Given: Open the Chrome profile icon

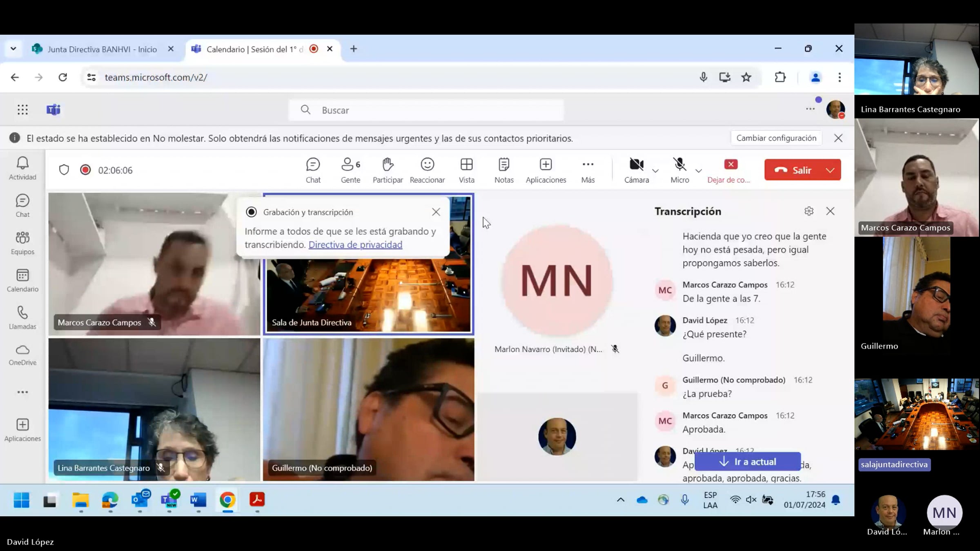Looking at the screenshot, I should pyautogui.click(x=815, y=77).
